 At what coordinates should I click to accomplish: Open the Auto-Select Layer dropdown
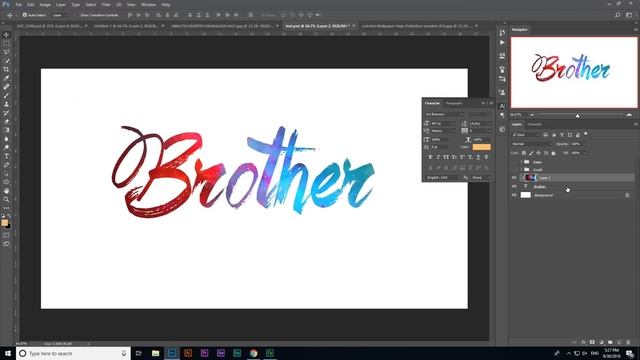tap(60, 15)
